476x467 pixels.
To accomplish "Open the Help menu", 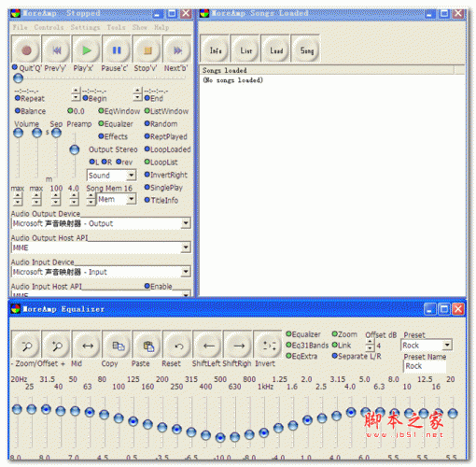I will [x=161, y=27].
